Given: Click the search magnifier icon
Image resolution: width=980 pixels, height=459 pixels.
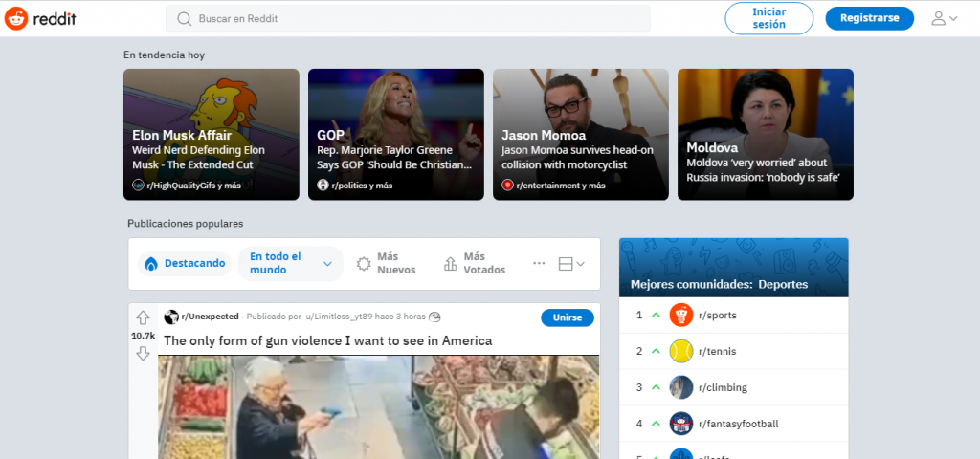Looking at the screenshot, I should pyautogui.click(x=184, y=19).
